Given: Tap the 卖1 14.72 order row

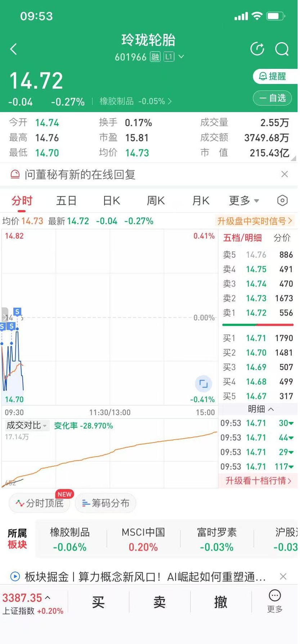Looking at the screenshot, I should click(258, 313).
